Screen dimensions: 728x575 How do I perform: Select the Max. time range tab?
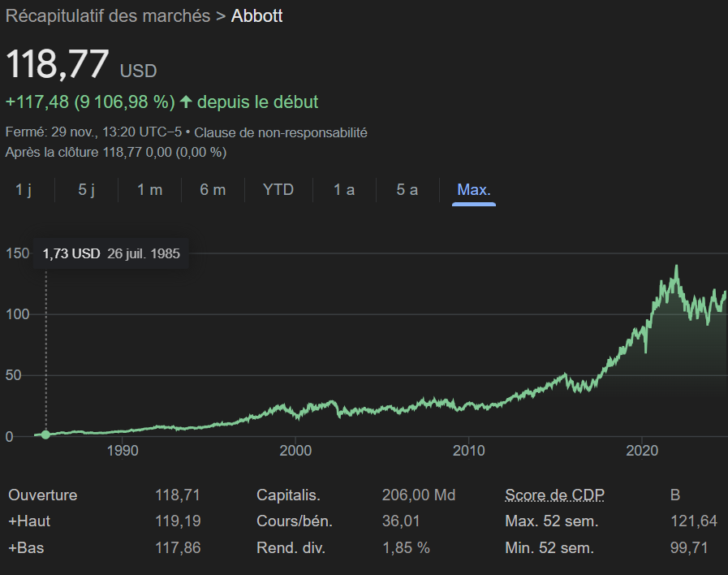[474, 189]
